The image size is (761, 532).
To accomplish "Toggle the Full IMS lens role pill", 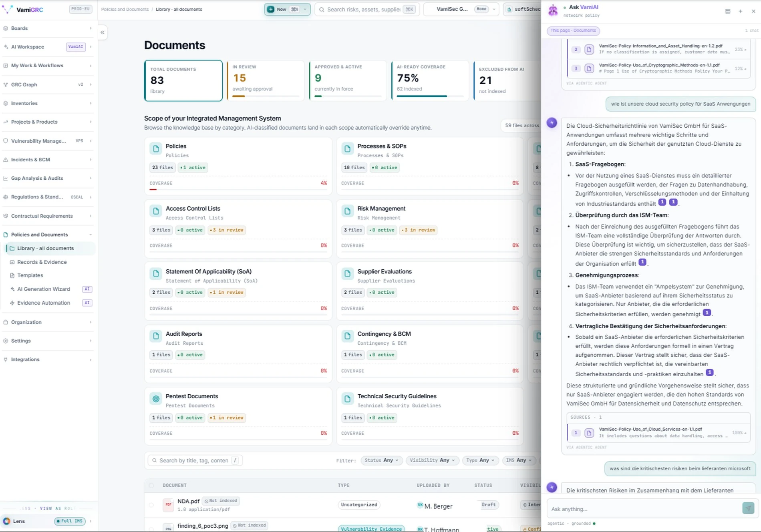I will point(70,521).
